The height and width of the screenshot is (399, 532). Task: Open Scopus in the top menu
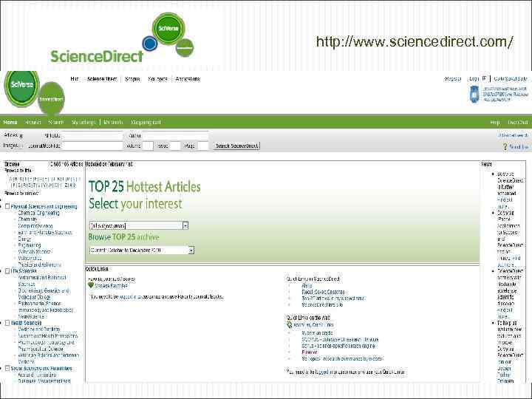click(132, 79)
